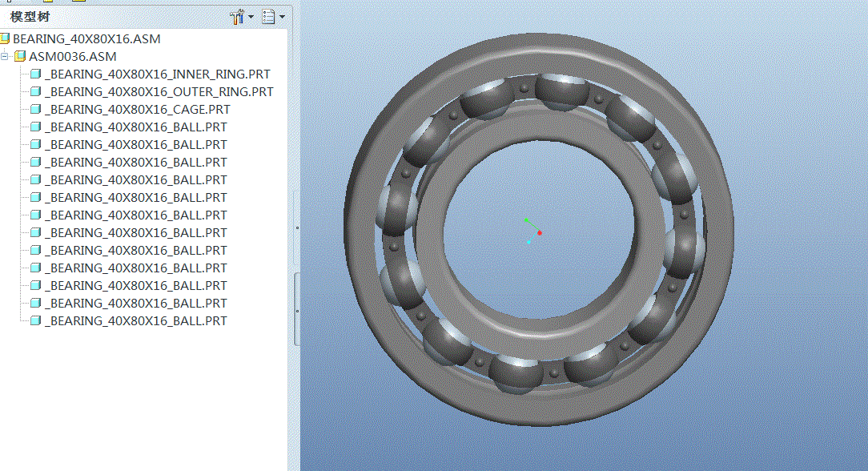The width and height of the screenshot is (868, 471).
Task: Click the 模型树 panel title
Action: pyautogui.click(x=30, y=17)
